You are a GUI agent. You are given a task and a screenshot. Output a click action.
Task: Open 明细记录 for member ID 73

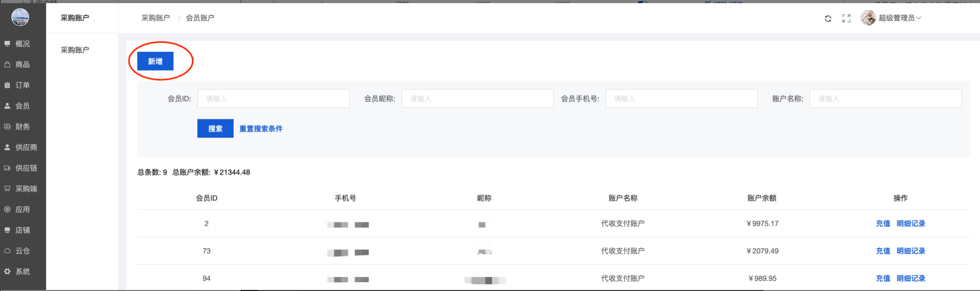point(911,251)
